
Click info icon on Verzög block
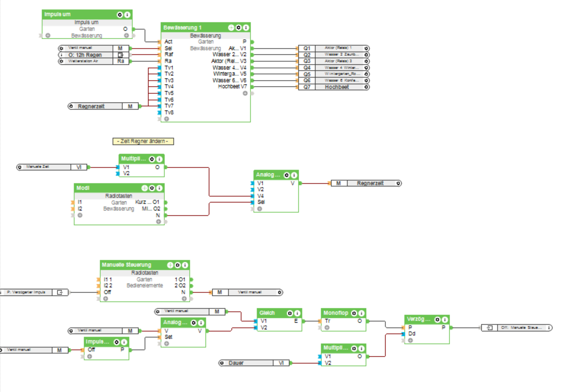click(x=445, y=319)
